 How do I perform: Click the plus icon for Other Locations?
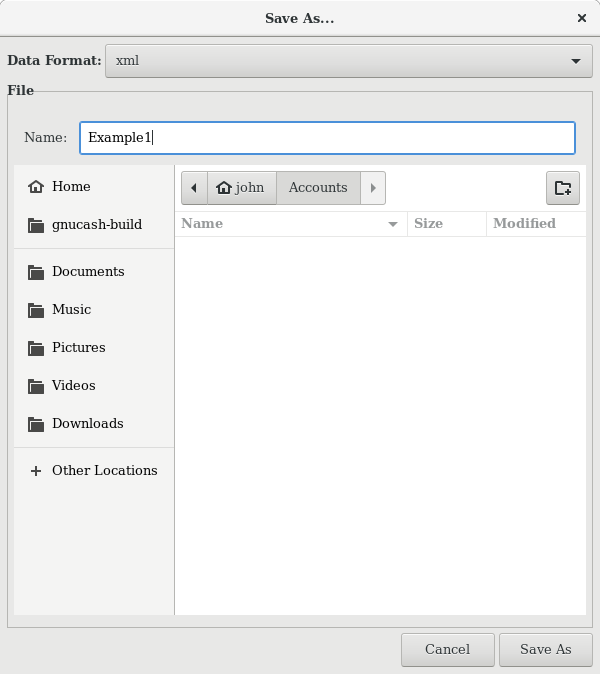[x=37, y=471]
